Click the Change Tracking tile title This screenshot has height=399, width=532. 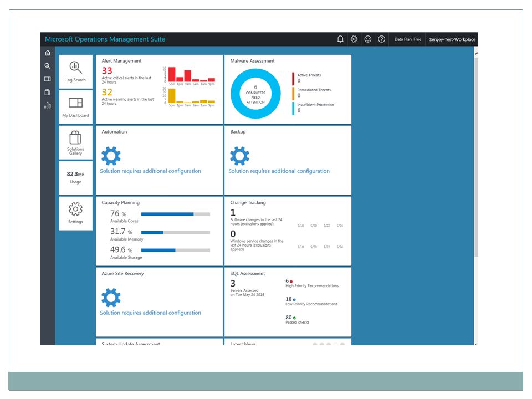point(248,203)
